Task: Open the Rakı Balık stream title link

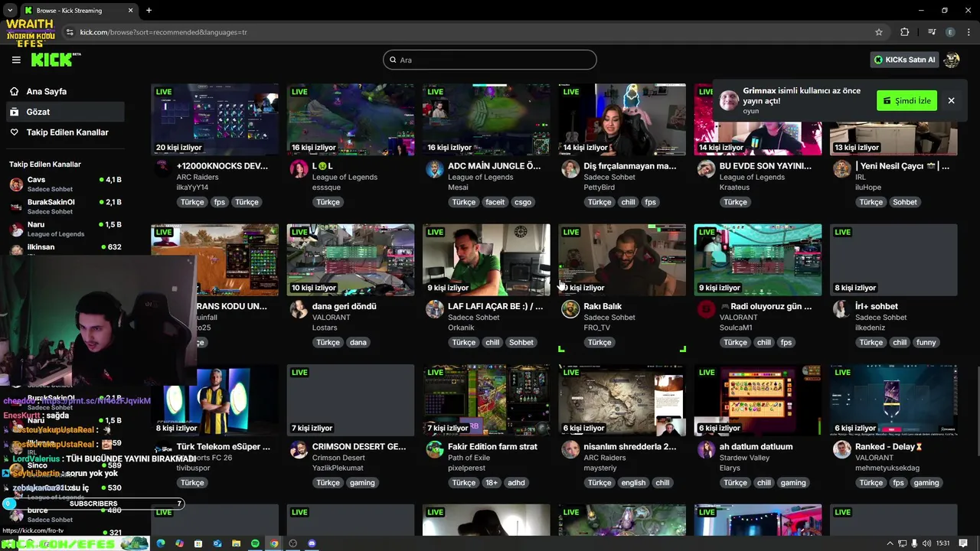Action: pyautogui.click(x=603, y=306)
